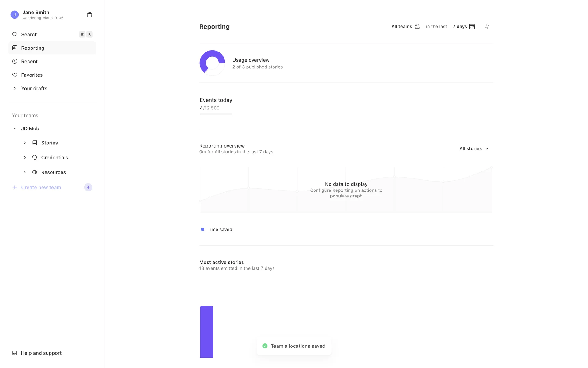
Task: Open the All stories dropdown
Action: pyautogui.click(x=473, y=148)
